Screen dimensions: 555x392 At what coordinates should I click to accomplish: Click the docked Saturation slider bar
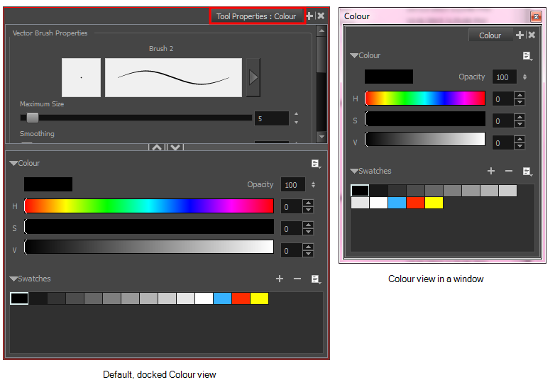click(149, 227)
